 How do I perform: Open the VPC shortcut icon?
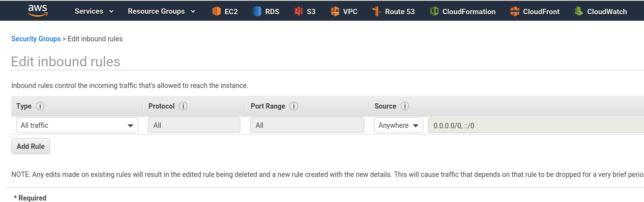[335, 11]
